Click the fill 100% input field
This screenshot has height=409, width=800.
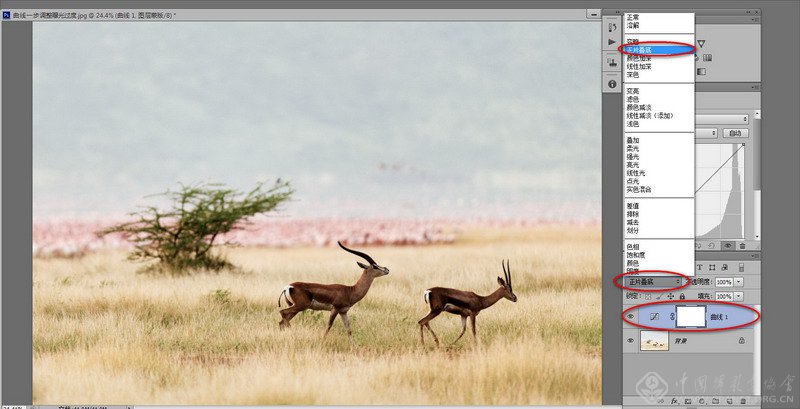point(724,296)
